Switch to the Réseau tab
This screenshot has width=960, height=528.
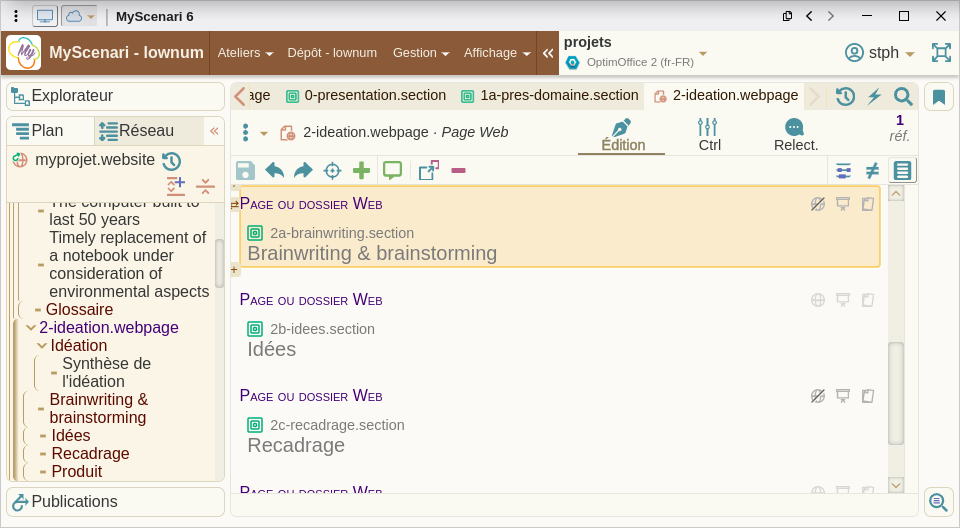[x=136, y=131]
